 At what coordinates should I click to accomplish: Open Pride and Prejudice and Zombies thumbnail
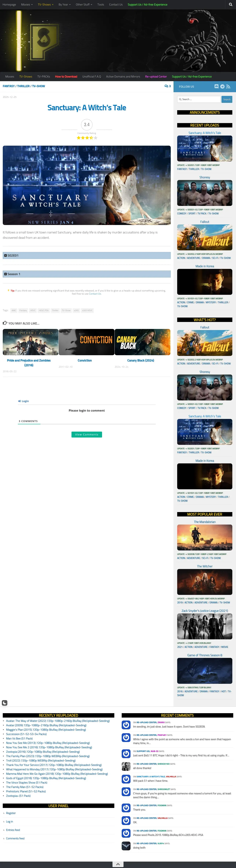click(x=30, y=342)
